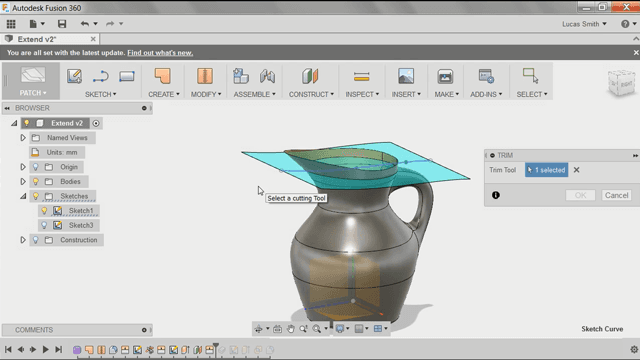The image size is (640, 360).
Task: Click the Make 3D print icon
Action: point(445,76)
